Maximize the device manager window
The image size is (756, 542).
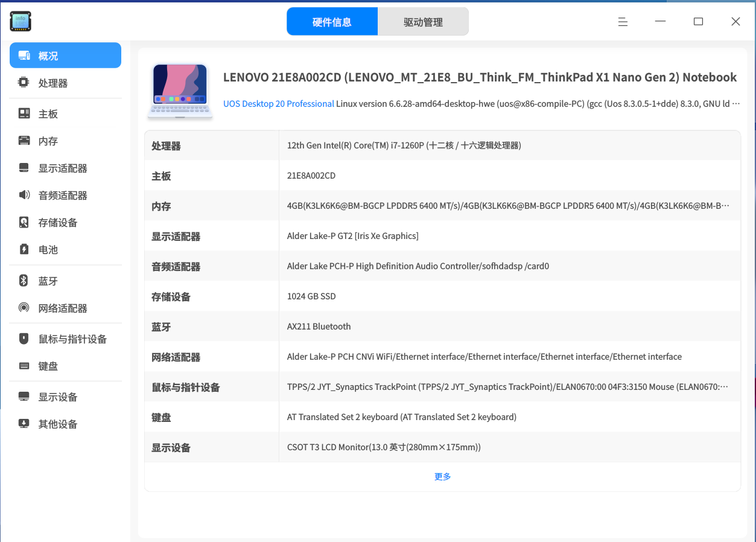pyautogui.click(x=698, y=22)
